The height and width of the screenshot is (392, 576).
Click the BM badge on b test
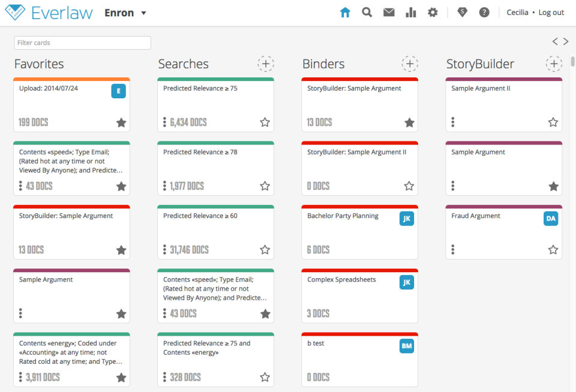(x=407, y=346)
